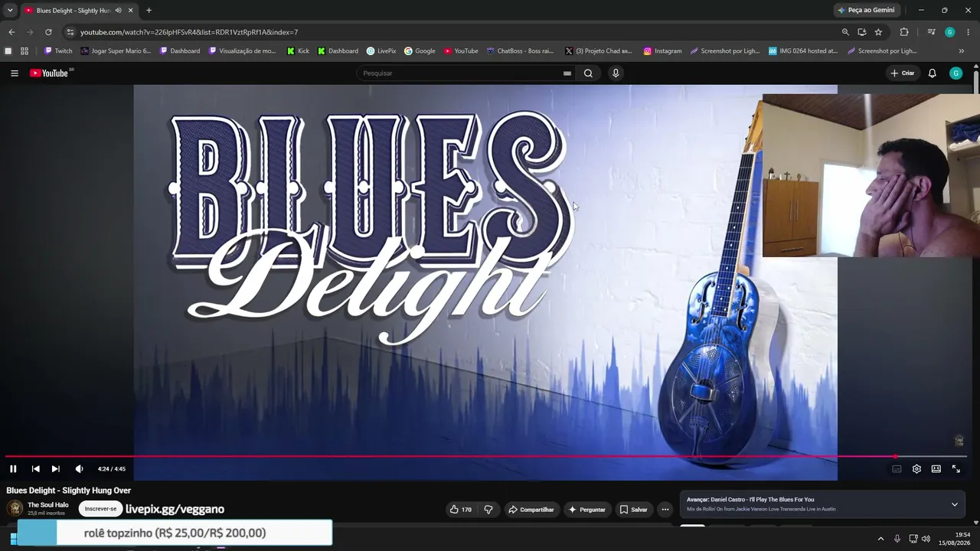Close the Blues Delight tab

[x=130, y=11]
